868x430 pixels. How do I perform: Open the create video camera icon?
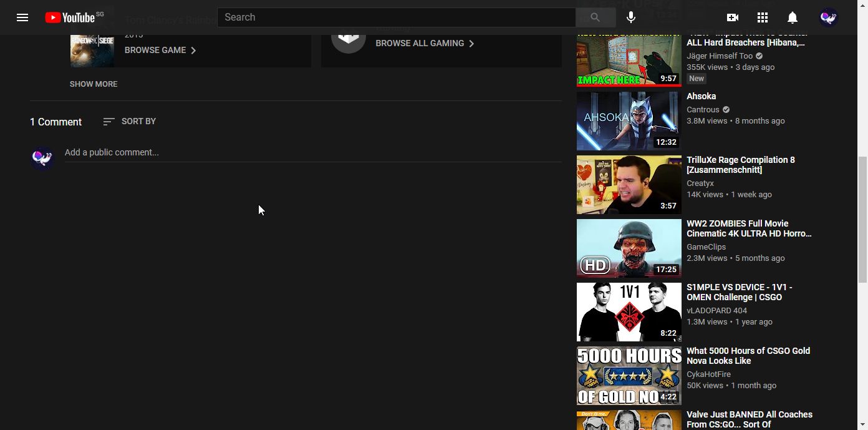pyautogui.click(x=733, y=17)
